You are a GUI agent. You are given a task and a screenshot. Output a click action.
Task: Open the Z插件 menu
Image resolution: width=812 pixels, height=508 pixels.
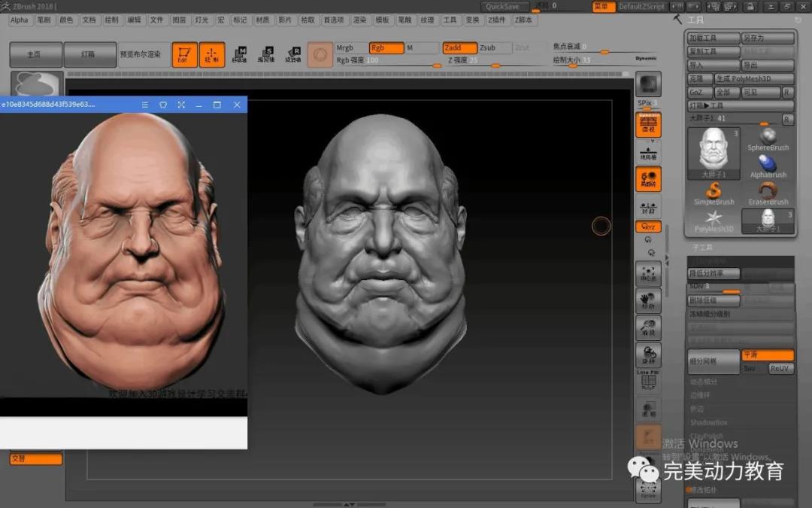[497, 20]
